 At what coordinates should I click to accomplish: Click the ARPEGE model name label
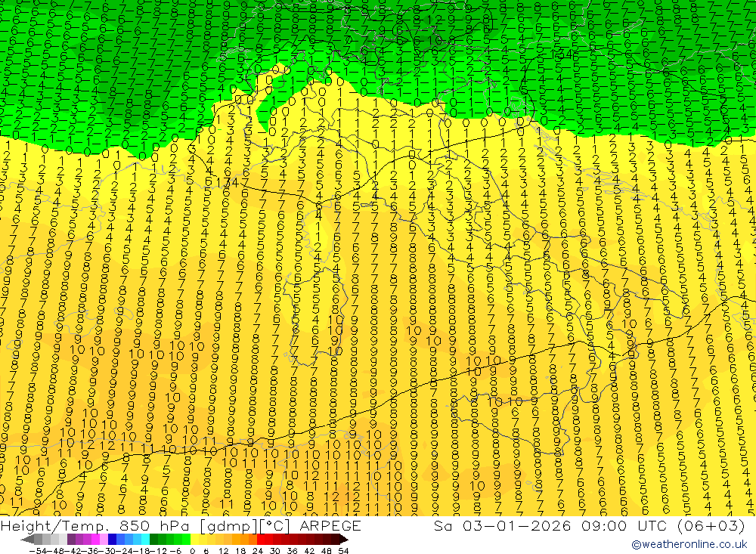[330, 525]
